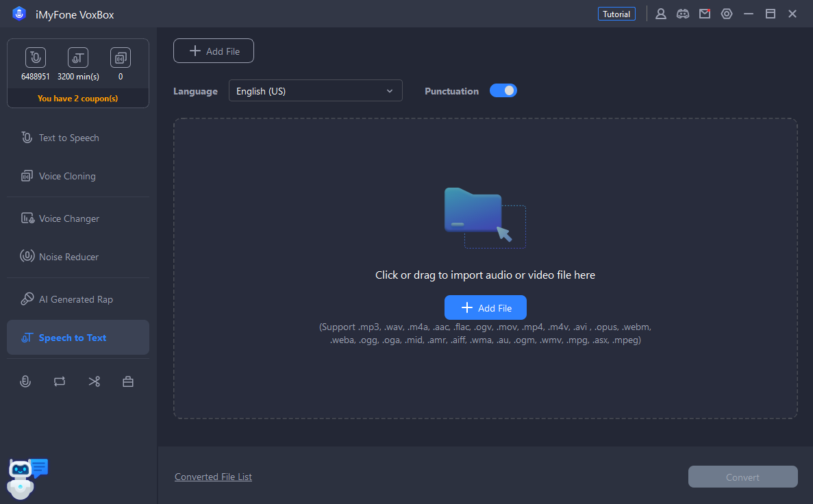Open the voice recording microphone tool
The image size is (813, 504).
point(25,381)
